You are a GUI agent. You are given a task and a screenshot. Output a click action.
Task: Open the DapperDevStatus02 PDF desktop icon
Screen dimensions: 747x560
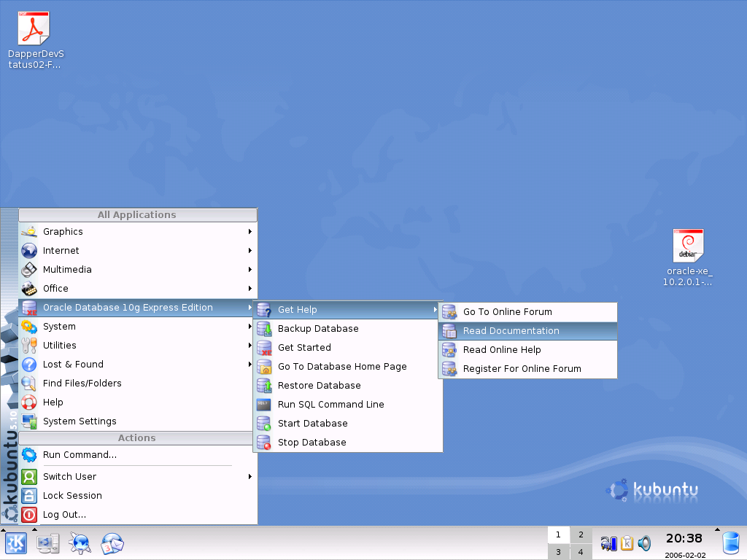[34, 28]
